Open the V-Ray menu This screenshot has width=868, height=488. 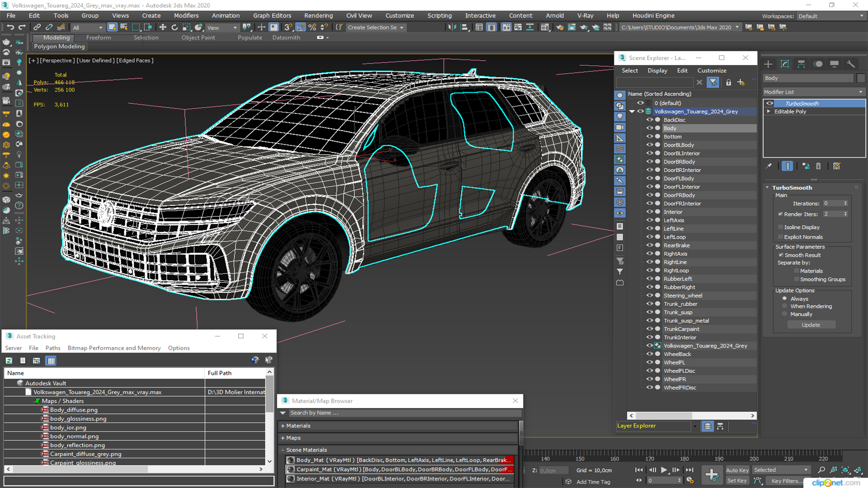tap(585, 15)
